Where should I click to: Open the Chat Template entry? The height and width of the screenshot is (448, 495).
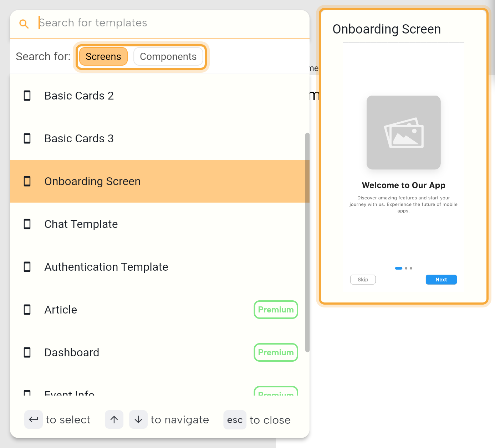160,224
